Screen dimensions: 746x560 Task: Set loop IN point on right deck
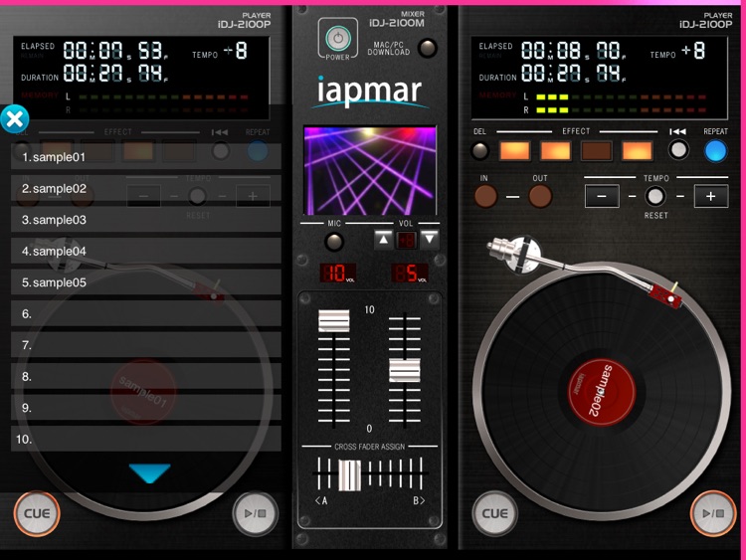click(485, 196)
